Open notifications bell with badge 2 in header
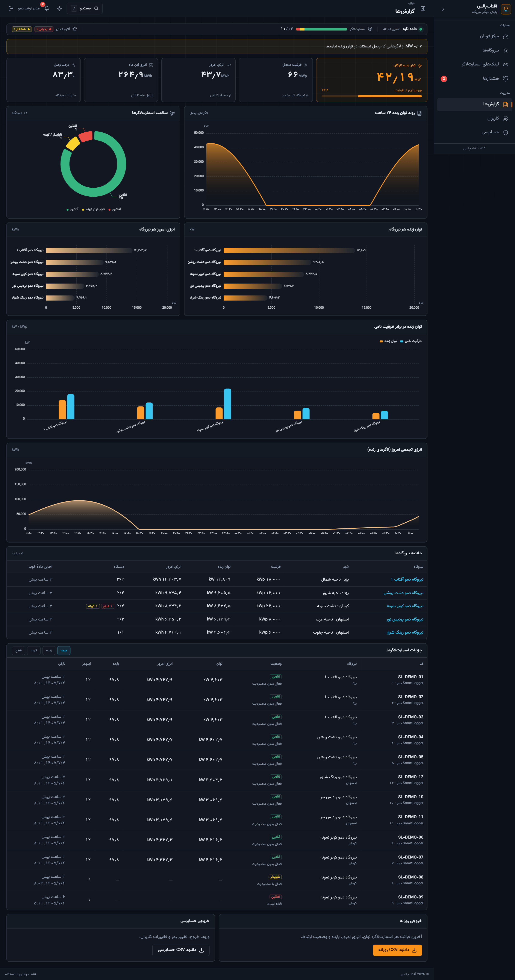Screen dimensions: 515x980 click(x=46, y=8)
